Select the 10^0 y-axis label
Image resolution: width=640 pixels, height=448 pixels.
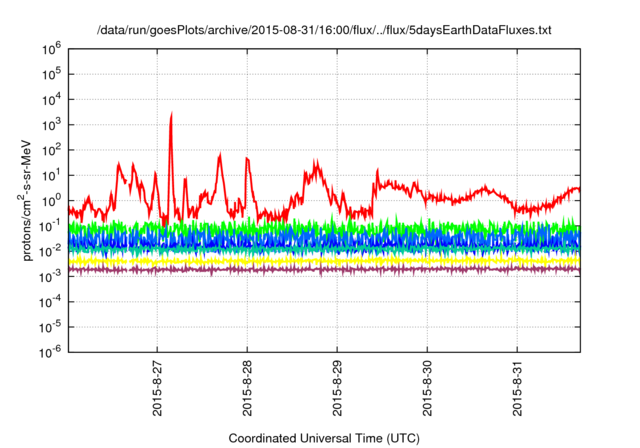[x=51, y=201]
